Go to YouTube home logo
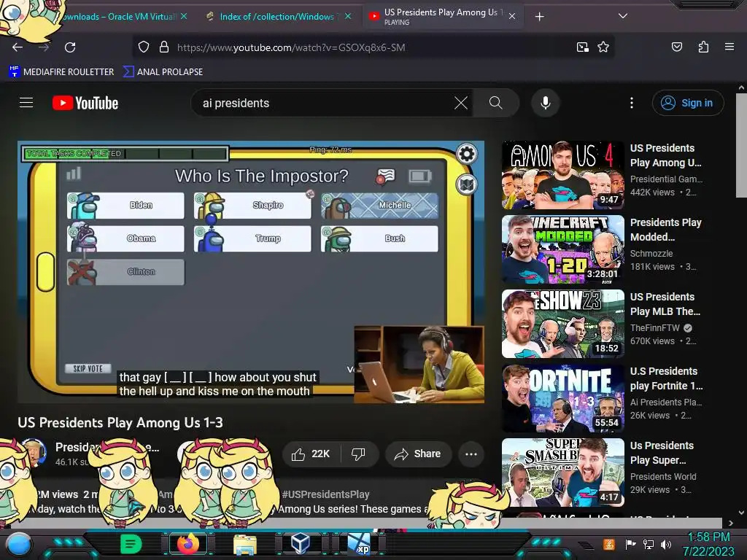 pyautogui.click(x=85, y=103)
